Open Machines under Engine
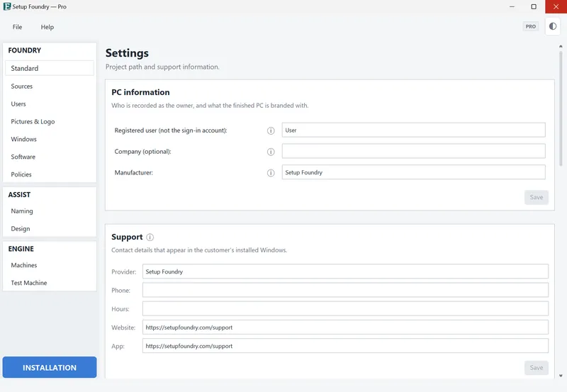The height and width of the screenshot is (392, 567). point(50,265)
